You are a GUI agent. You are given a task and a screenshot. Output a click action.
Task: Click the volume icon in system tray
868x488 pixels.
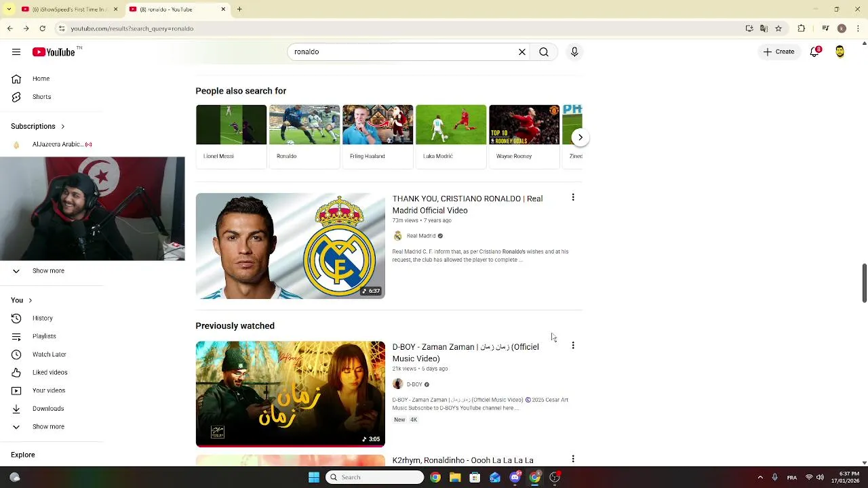(x=820, y=477)
